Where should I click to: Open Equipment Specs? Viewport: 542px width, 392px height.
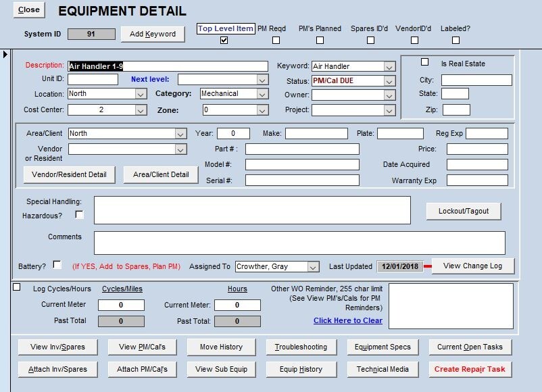381,347
